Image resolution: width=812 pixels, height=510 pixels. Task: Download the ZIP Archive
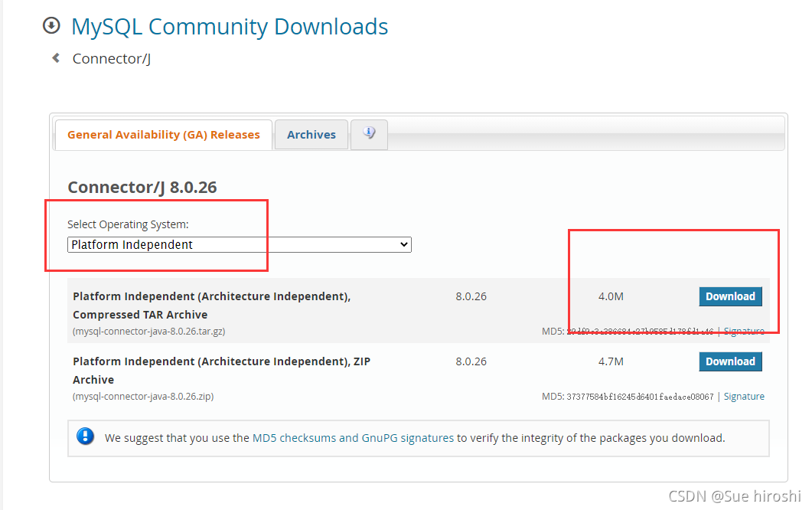(730, 361)
